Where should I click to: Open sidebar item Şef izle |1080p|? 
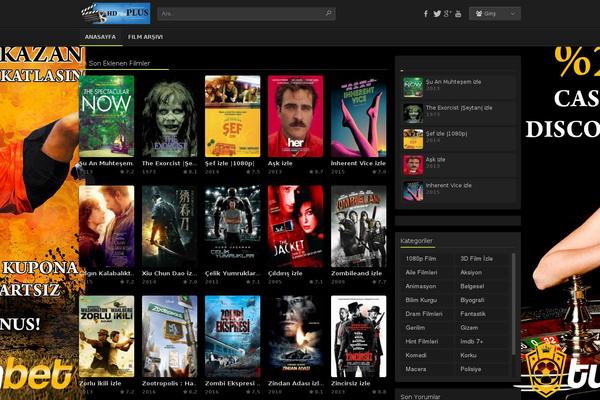[447, 134]
